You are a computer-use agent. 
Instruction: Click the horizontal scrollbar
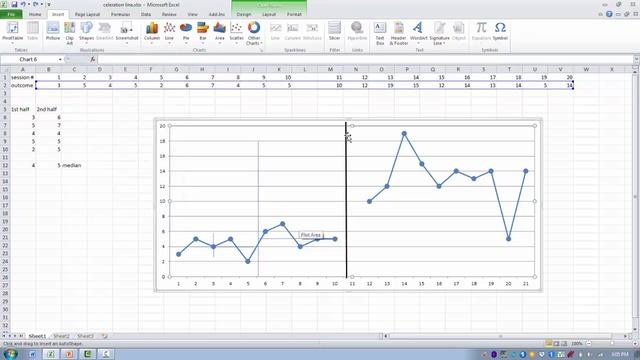click(500, 336)
